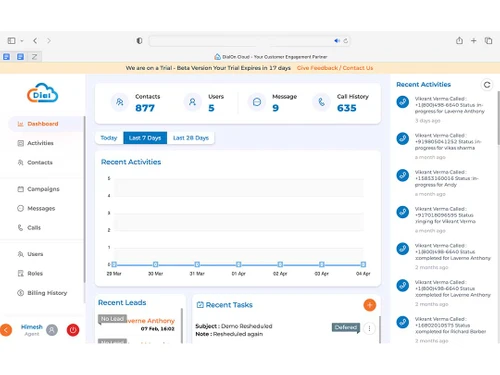The width and height of the screenshot is (500, 375).
Task: Click the Users count 5
Action: click(211, 108)
